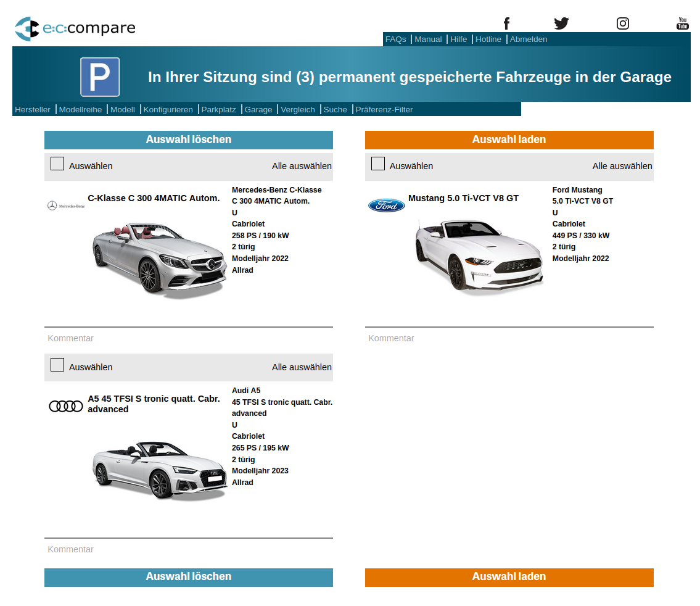Open the Suche navigation item

click(x=336, y=109)
